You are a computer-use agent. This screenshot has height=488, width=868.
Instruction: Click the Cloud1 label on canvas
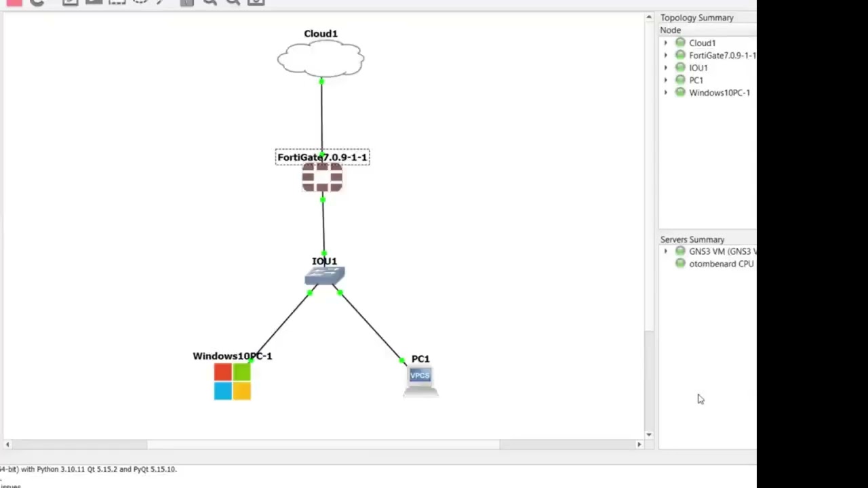321,33
